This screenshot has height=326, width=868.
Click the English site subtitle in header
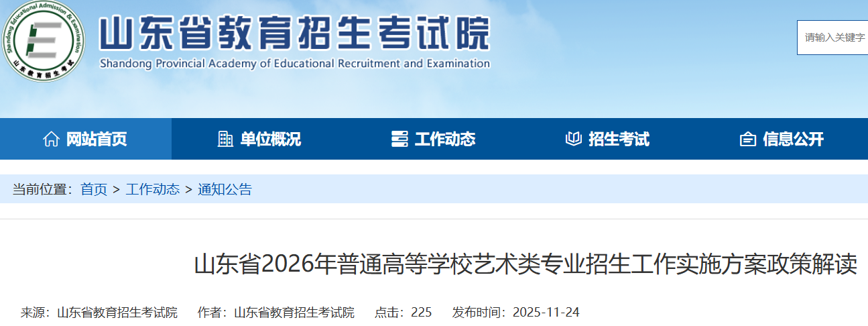click(295, 64)
